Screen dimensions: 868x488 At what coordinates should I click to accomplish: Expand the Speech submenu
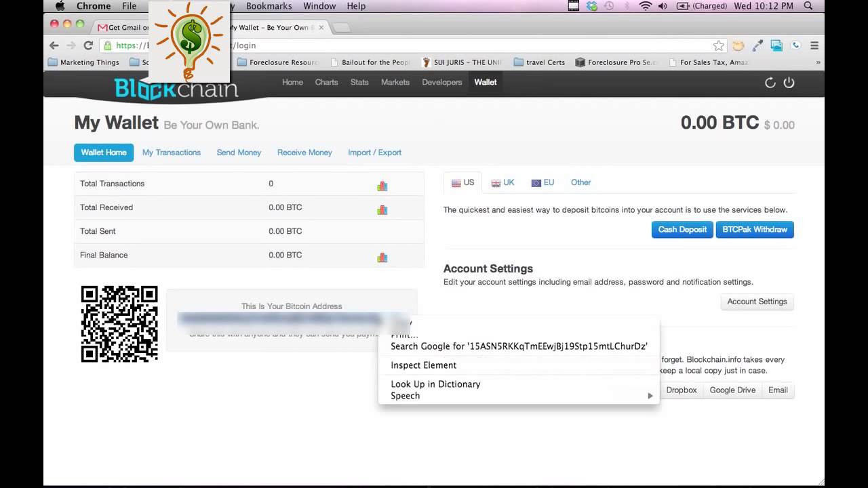519,396
